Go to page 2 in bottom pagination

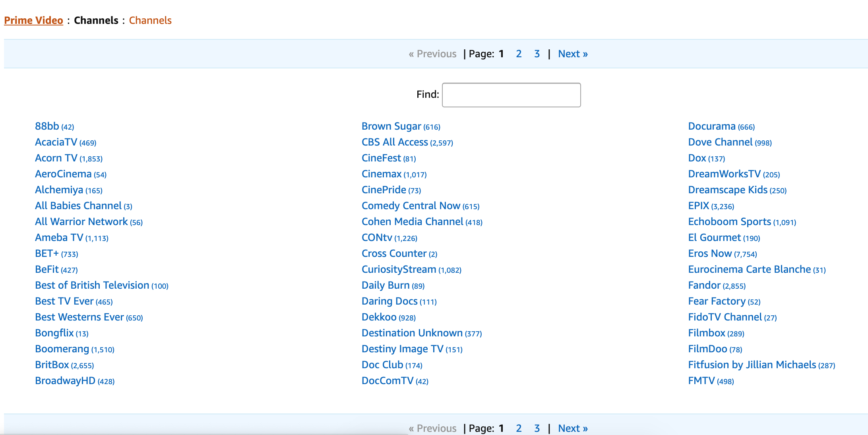click(x=519, y=428)
